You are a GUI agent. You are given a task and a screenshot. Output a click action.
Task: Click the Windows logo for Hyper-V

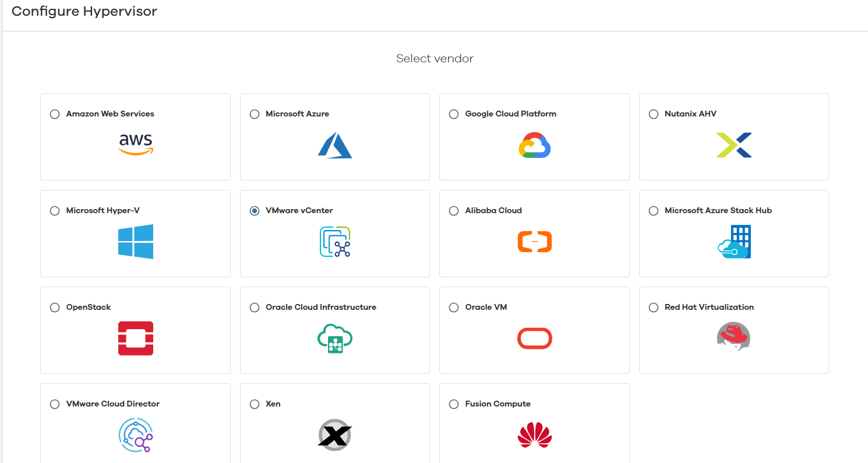tap(136, 242)
